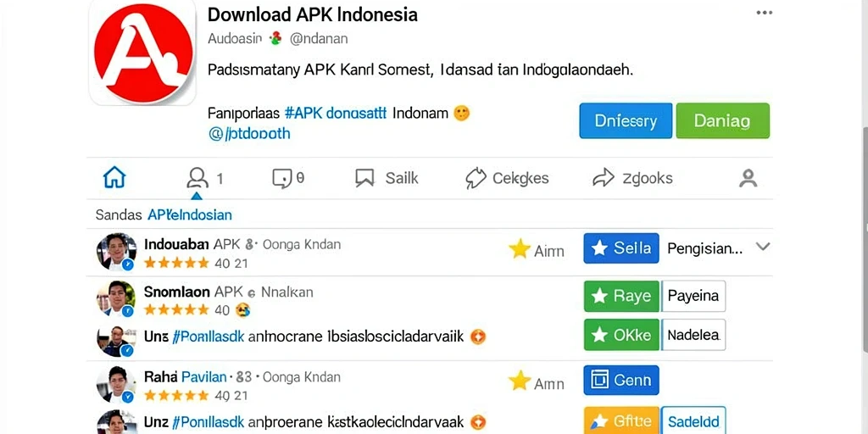868x434 pixels.
Task: Click the avatar of the Uns #Pomllasdk post
Action: (x=116, y=341)
